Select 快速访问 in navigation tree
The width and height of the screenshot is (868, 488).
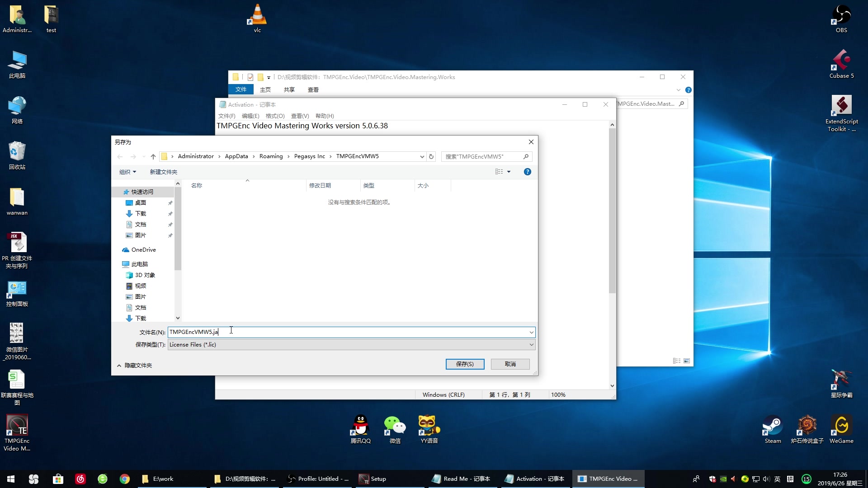click(x=142, y=192)
